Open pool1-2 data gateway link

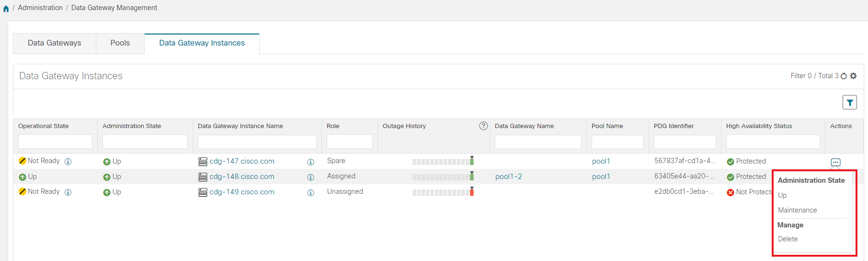click(x=508, y=177)
